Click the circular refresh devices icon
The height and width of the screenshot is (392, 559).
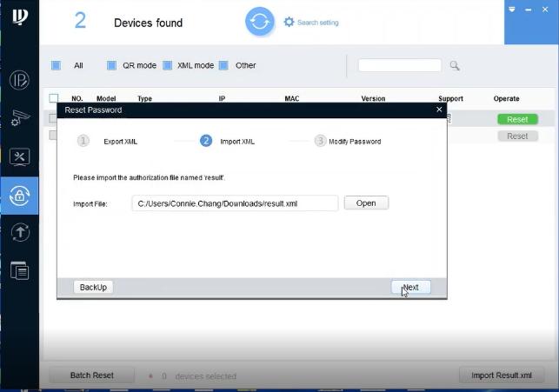pos(259,22)
